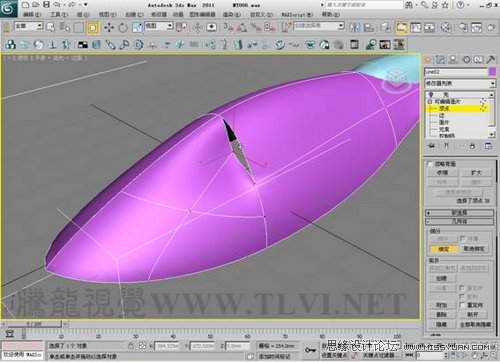Viewport: 500px width, 362px height.
Task: Expand the Soft Selection rollout bar
Action: coord(459,213)
